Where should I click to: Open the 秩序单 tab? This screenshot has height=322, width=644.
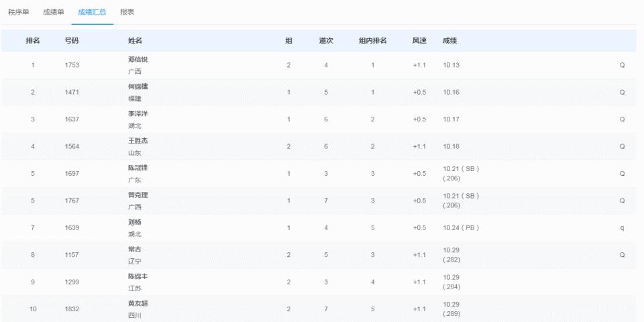pyautogui.click(x=18, y=12)
